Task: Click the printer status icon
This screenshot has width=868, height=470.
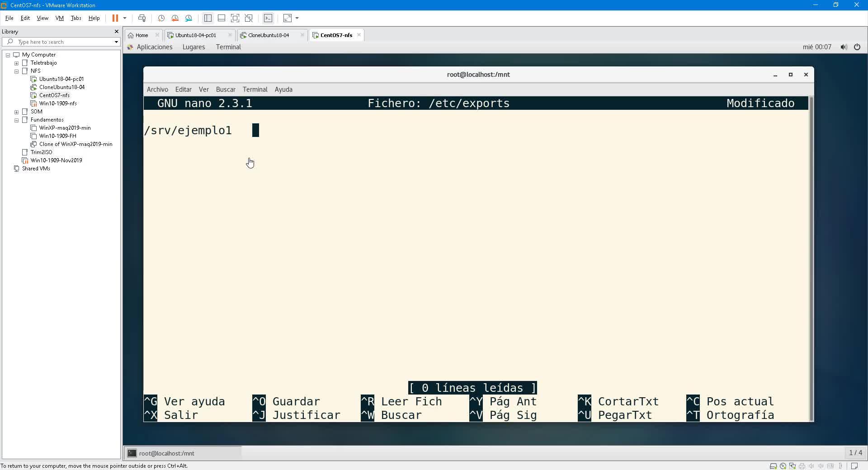Action: click(802, 466)
